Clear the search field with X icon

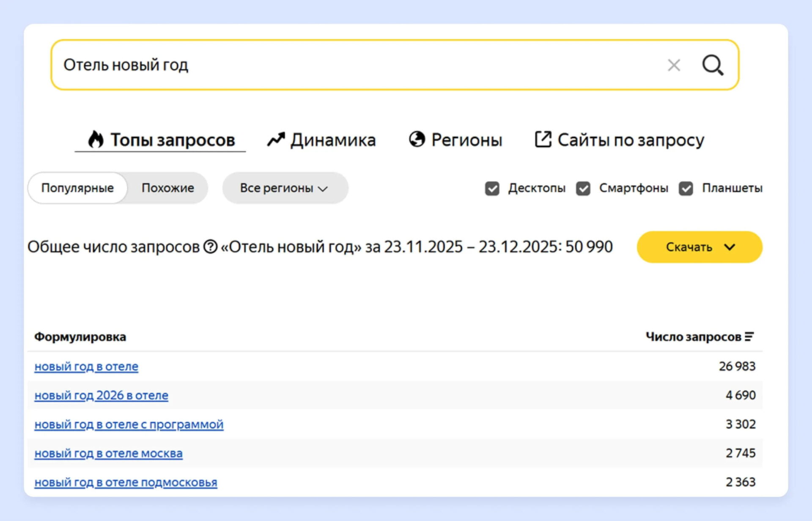(x=674, y=65)
